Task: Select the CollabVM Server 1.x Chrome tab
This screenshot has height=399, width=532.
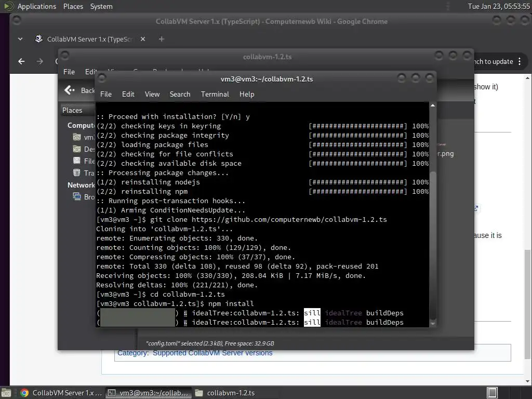Action: pyautogui.click(x=90, y=39)
